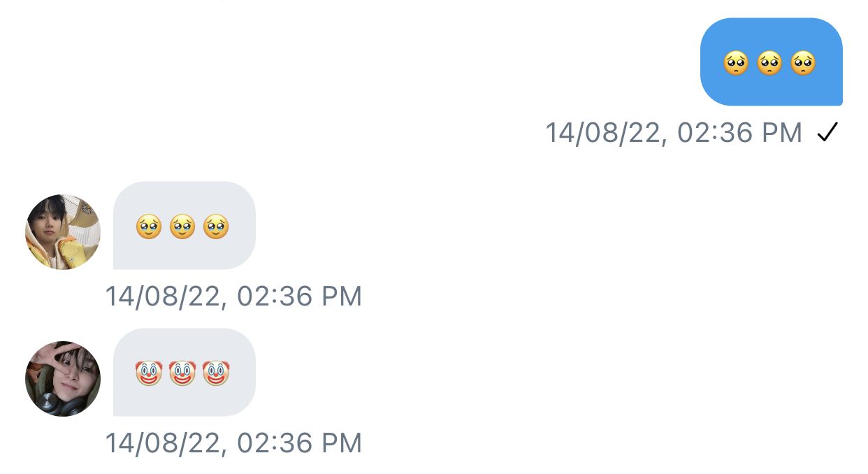This screenshot has width=868, height=474.
Task: Click the sent checkmark next to 02:36 PM
Action: coord(827,132)
